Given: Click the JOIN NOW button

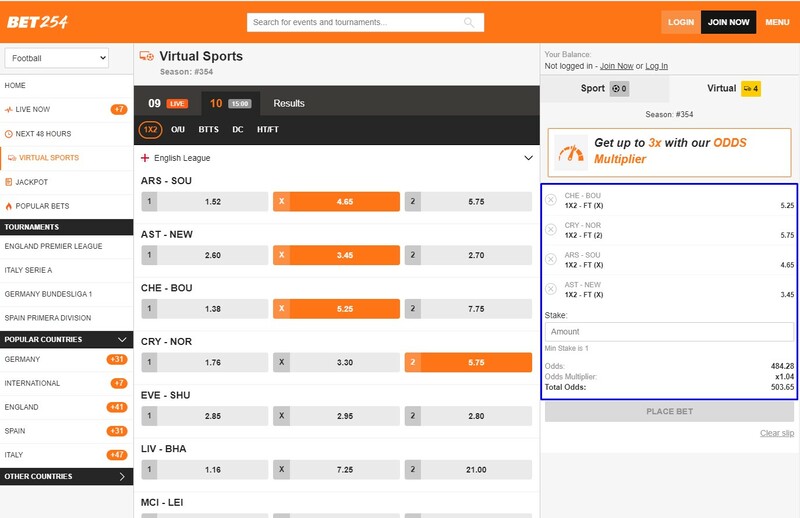Looking at the screenshot, I should [x=728, y=22].
